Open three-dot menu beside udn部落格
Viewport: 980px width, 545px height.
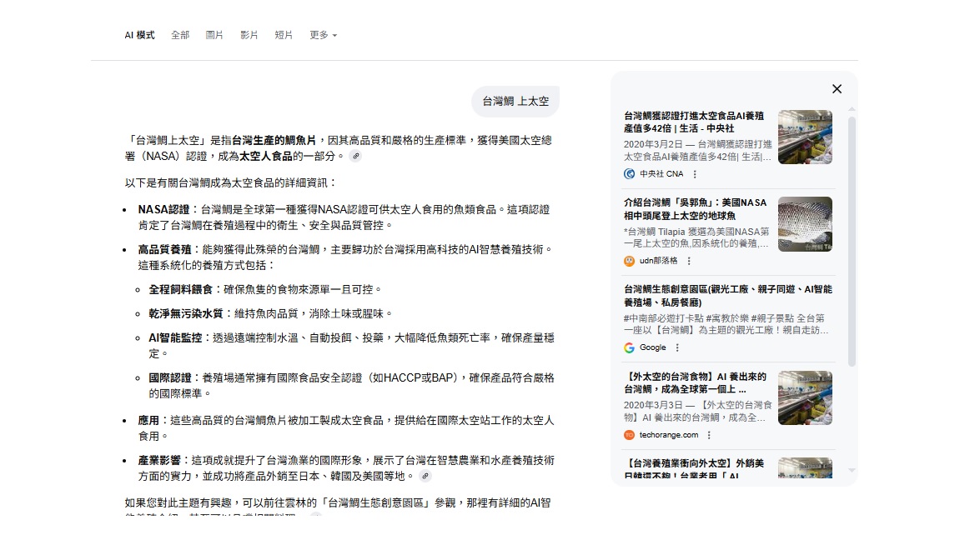click(689, 261)
